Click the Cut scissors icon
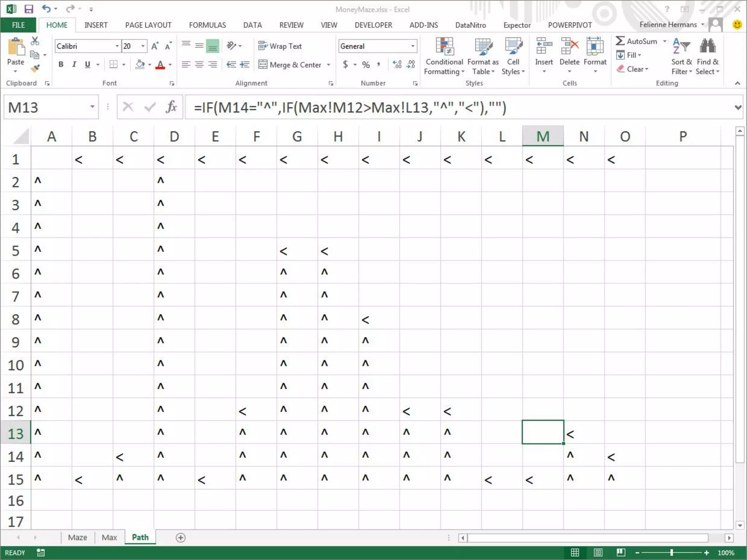Viewport: 747px width, 560px height. click(35, 41)
